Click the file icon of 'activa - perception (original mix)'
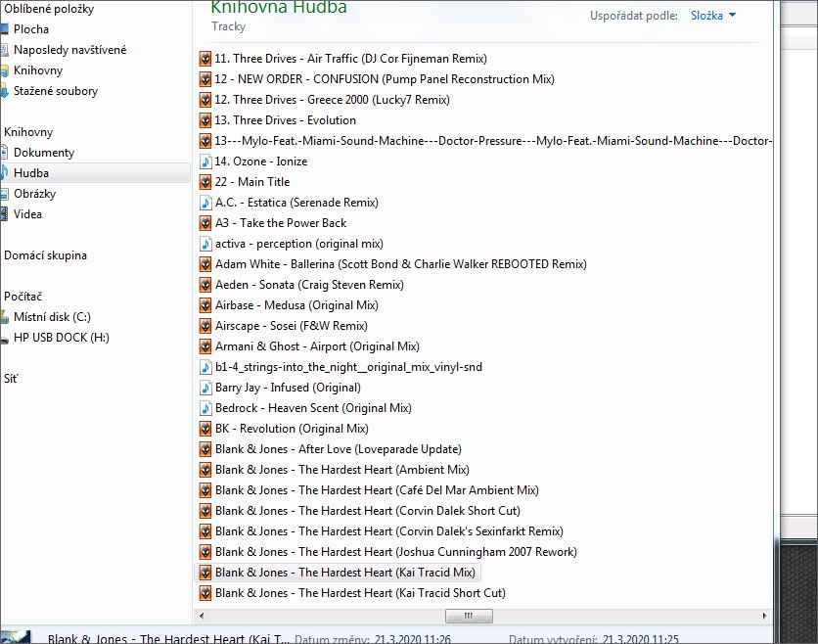This screenshot has height=644, width=818. pos(205,244)
